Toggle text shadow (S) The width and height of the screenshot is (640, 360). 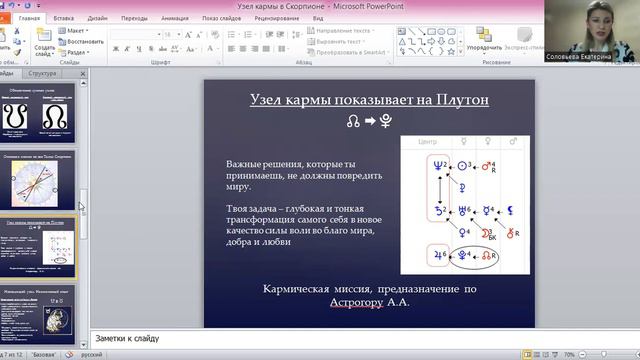151,49
